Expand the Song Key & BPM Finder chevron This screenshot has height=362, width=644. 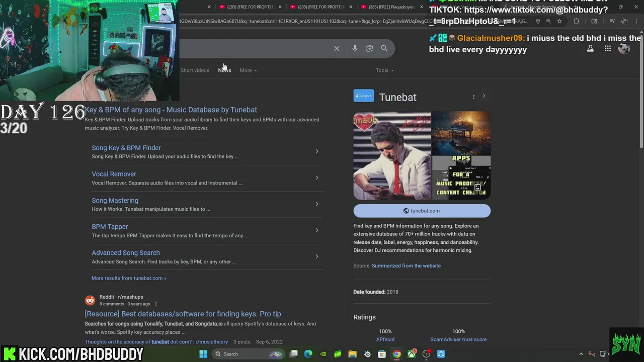[316, 151]
